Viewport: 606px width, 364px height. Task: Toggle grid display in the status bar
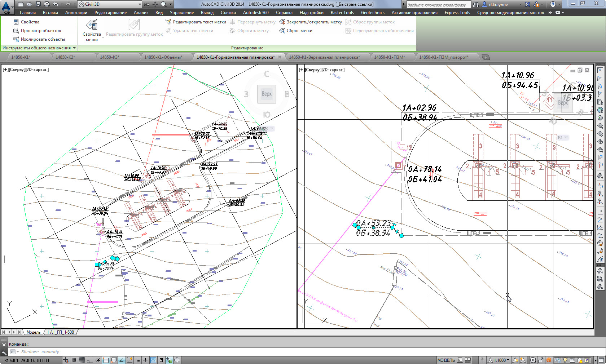[82, 360]
